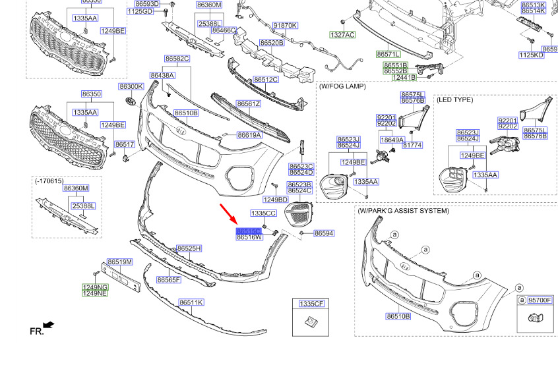Screen dimensions: 558x392
Task: Open part number 86300K
Action: click(131, 87)
